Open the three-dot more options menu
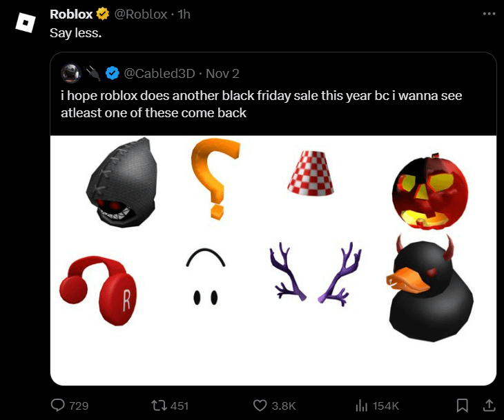 click(x=489, y=14)
